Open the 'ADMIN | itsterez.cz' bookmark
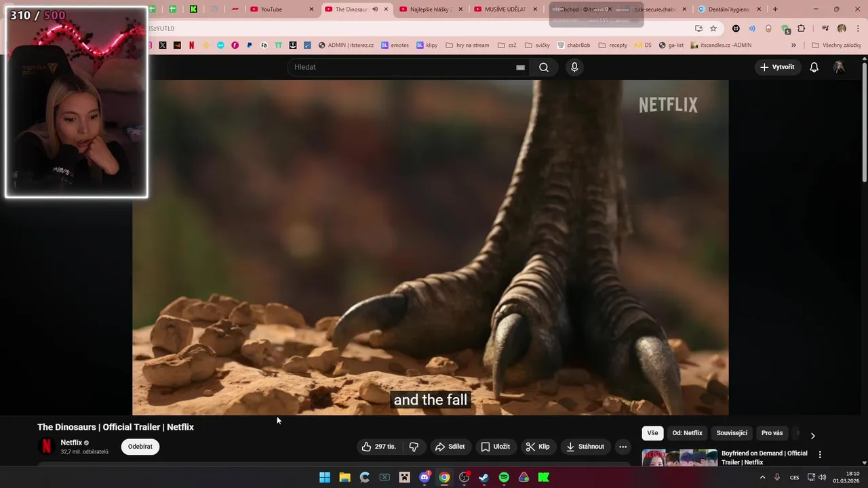This screenshot has width=868, height=488. point(346,45)
